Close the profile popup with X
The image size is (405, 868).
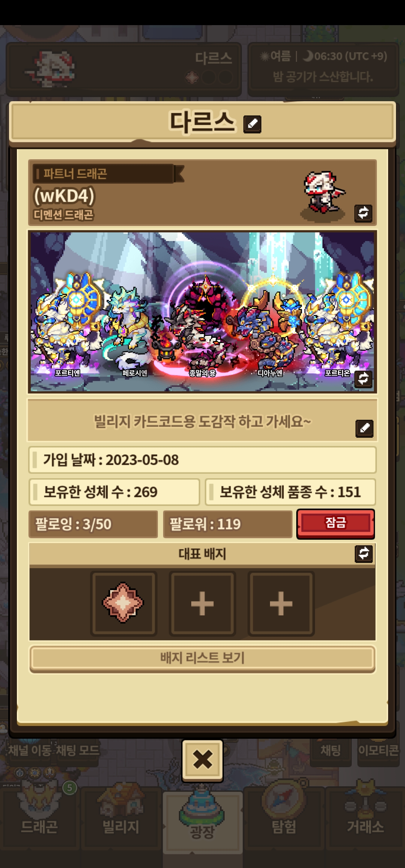[202, 760]
